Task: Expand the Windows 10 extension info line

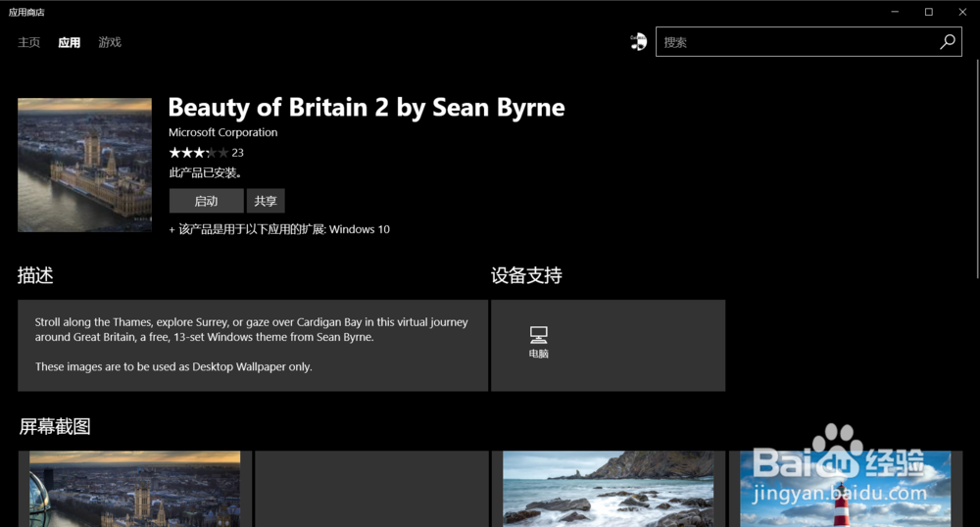Action: (278, 229)
